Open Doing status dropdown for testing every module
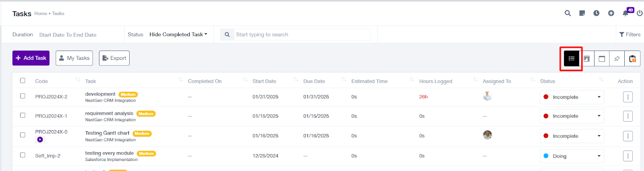Screen dimensions: 644x171 [572, 156]
